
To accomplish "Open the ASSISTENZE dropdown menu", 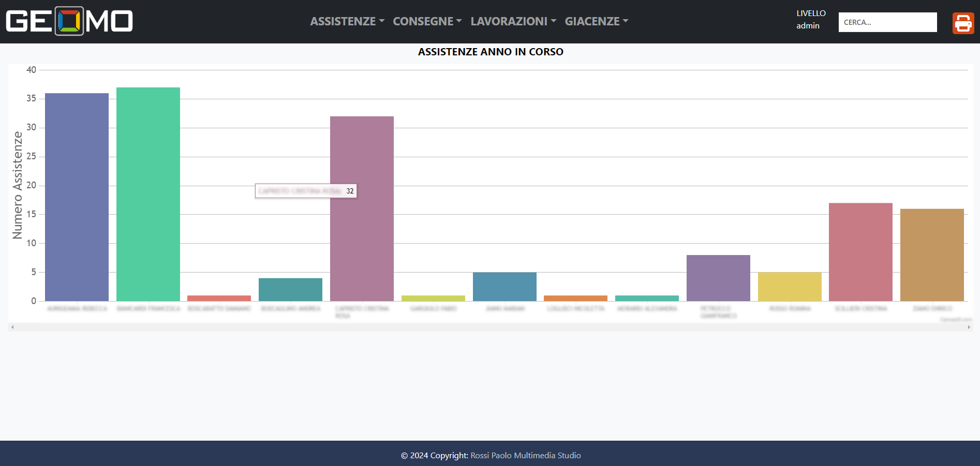I will pyautogui.click(x=347, y=21).
